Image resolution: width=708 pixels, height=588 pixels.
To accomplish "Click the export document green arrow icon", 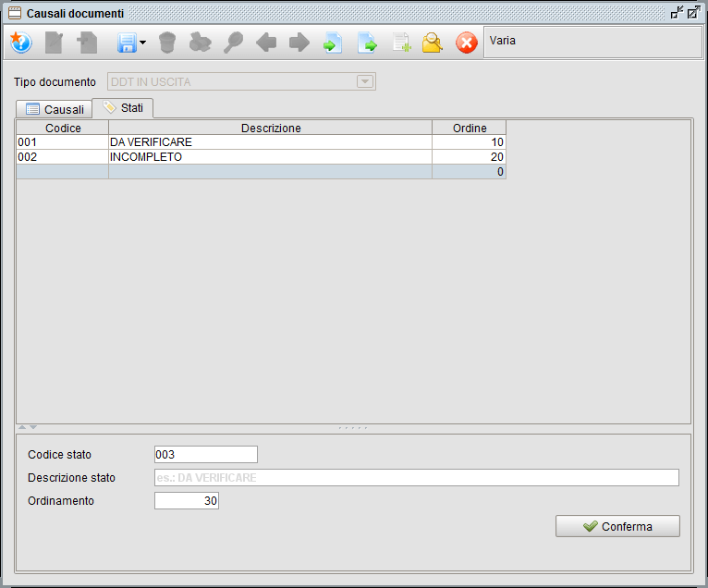I will tap(367, 43).
